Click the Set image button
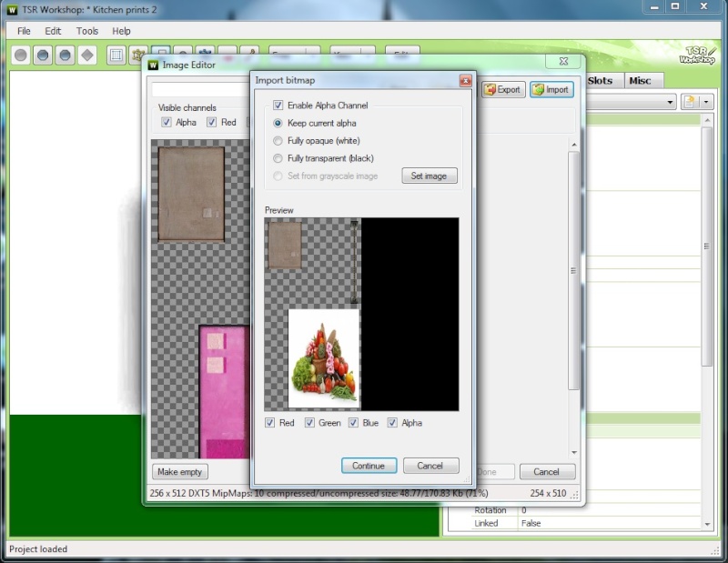The image size is (728, 563). (429, 176)
